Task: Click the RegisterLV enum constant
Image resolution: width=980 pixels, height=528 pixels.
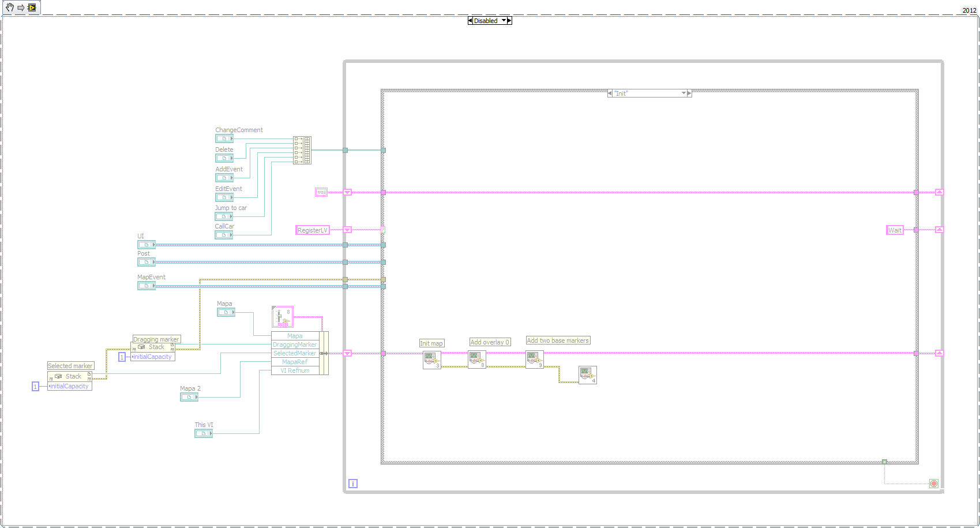Action: click(313, 230)
